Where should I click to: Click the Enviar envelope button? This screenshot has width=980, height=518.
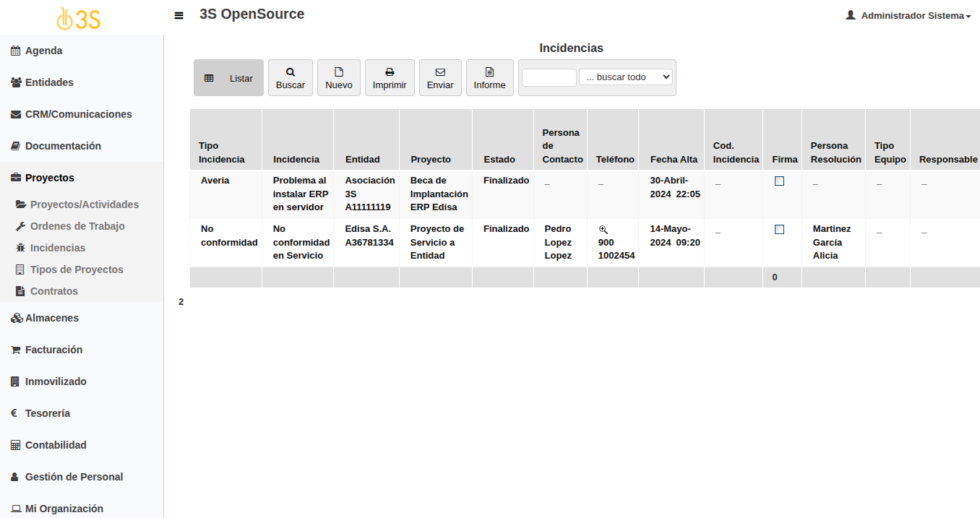(x=440, y=78)
